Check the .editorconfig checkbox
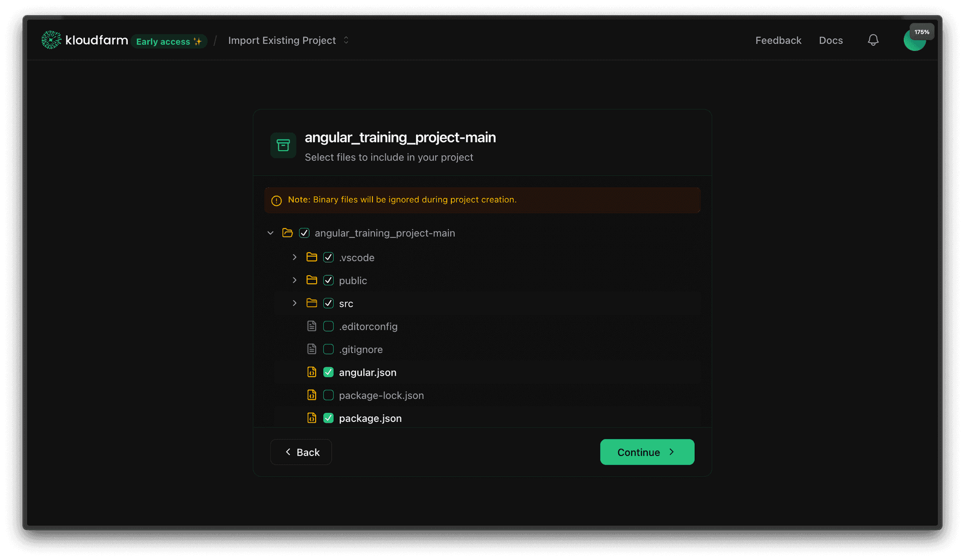Viewport: 965px width, 560px height. pos(328,326)
